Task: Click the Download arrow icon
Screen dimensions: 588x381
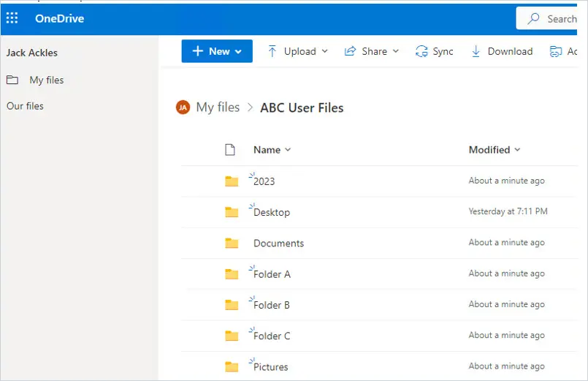Action: [476, 51]
